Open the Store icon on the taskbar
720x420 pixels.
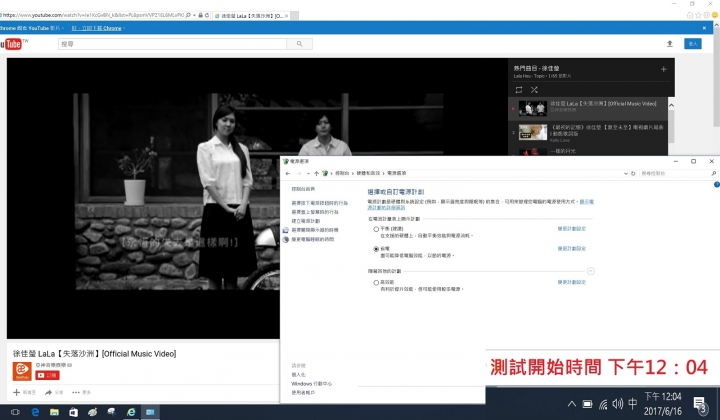pyautogui.click(x=73, y=412)
